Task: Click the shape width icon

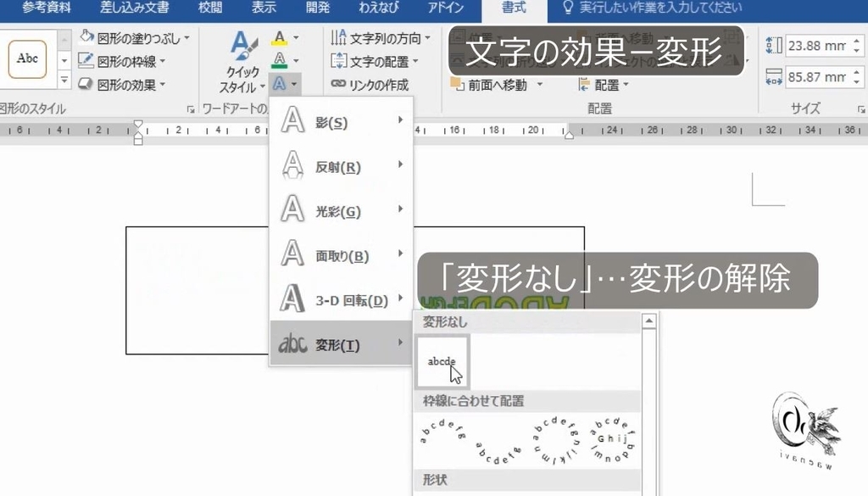Action: tap(774, 77)
